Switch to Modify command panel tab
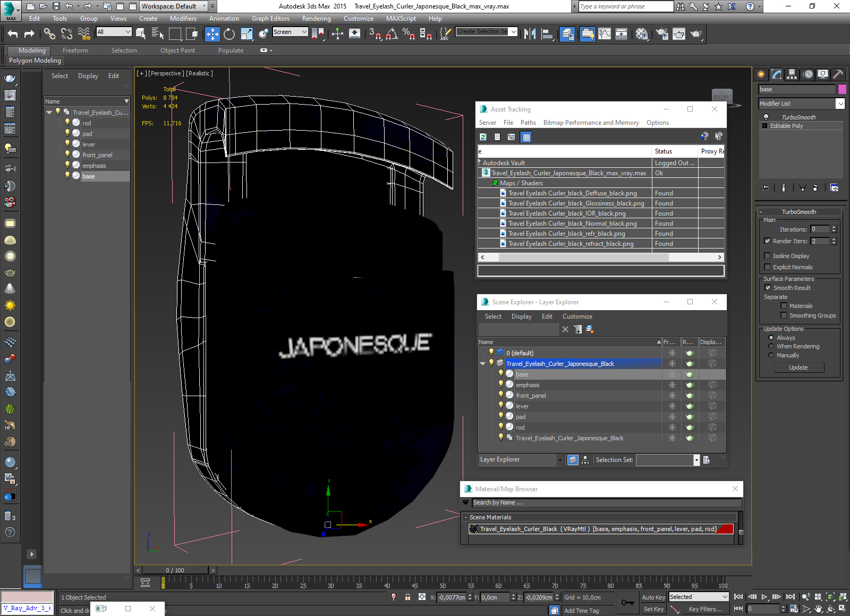Screen dimensions: 850x616 pyautogui.click(x=777, y=74)
